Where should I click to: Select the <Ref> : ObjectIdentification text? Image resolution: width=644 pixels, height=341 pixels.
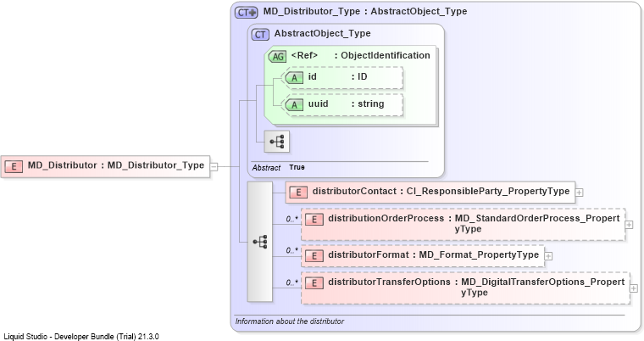pyautogui.click(x=361, y=55)
